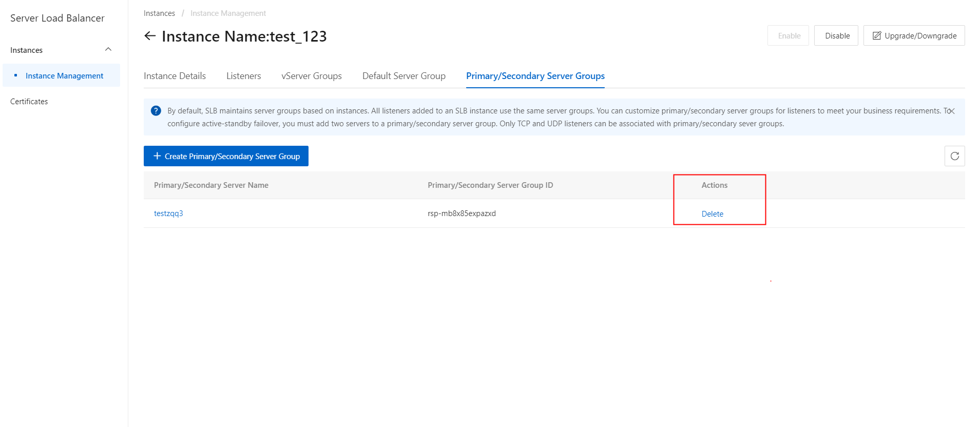980x427 pixels.
Task: Open the testzqq3 server group link
Action: [x=168, y=213]
